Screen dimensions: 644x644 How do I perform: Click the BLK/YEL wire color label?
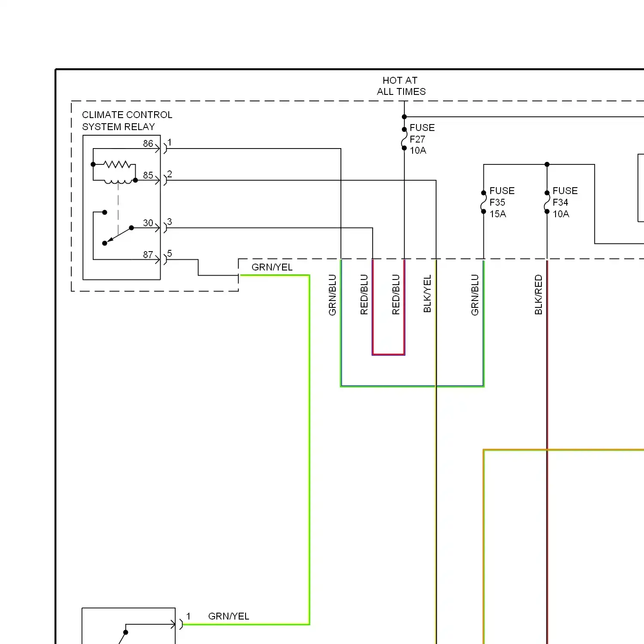(427, 294)
